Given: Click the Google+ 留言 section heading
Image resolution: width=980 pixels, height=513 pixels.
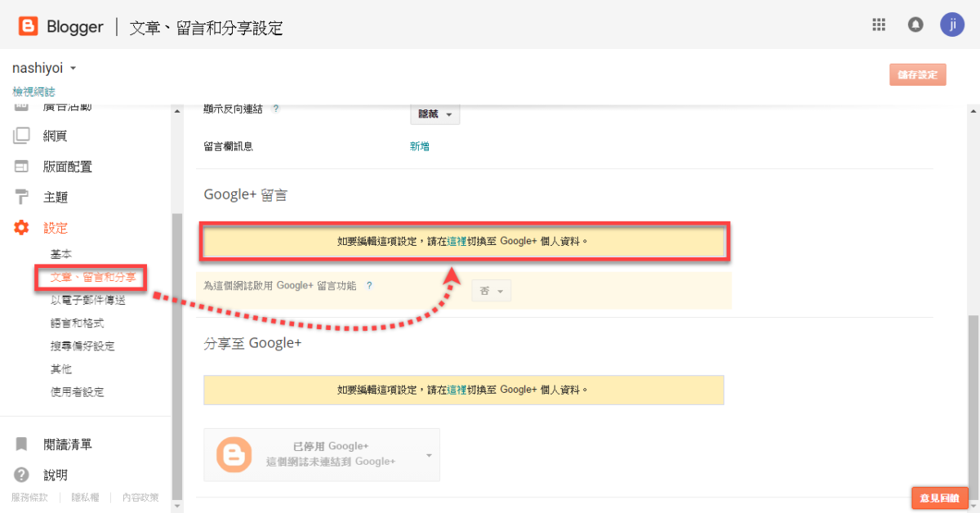Looking at the screenshot, I should point(245,194).
